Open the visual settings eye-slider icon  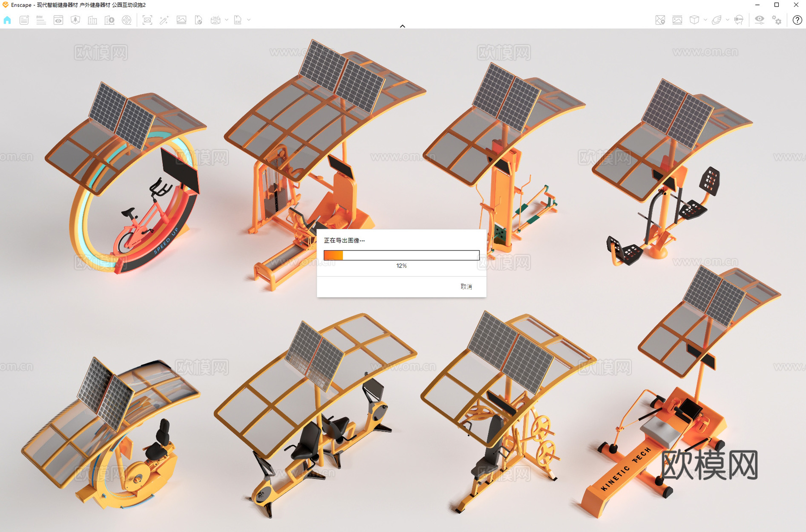pos(759,20)
